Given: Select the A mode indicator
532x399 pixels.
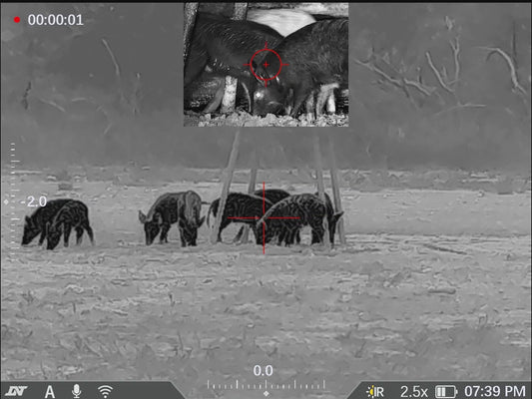Looking at the screenshot, I should [x=50, y=392].
